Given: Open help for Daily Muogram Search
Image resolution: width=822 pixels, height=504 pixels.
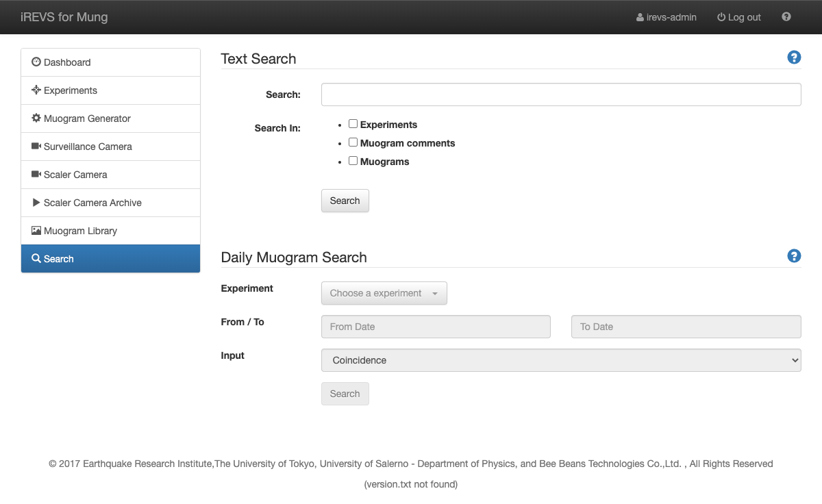Looking at the screenshot, I should [794, 256].
